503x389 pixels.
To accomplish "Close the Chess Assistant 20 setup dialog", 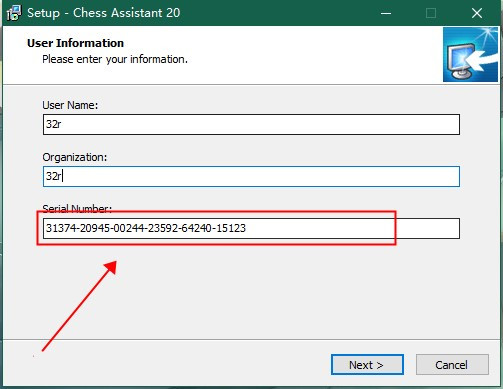I will [477, 13].
